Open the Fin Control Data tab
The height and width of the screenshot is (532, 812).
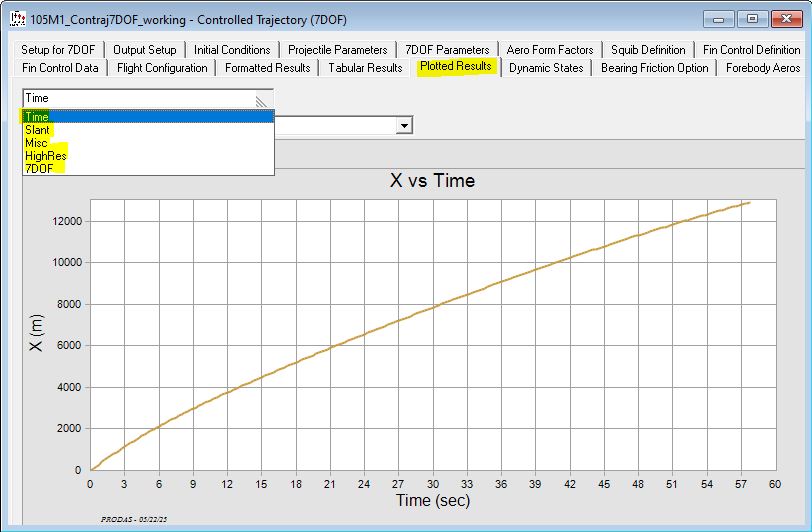click(60, 68)
